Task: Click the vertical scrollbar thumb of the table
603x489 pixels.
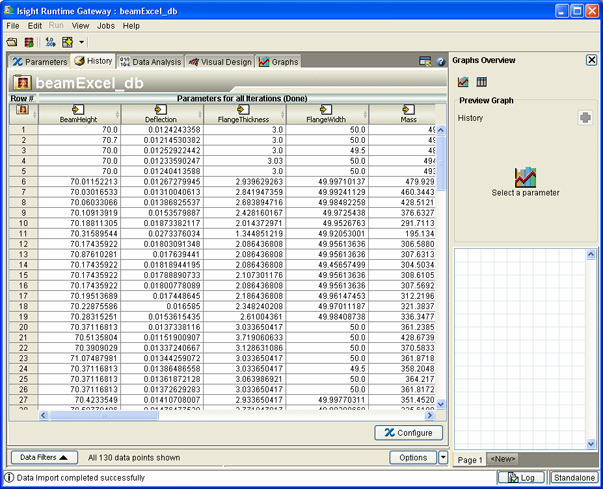Action: (x=441, y=163)
